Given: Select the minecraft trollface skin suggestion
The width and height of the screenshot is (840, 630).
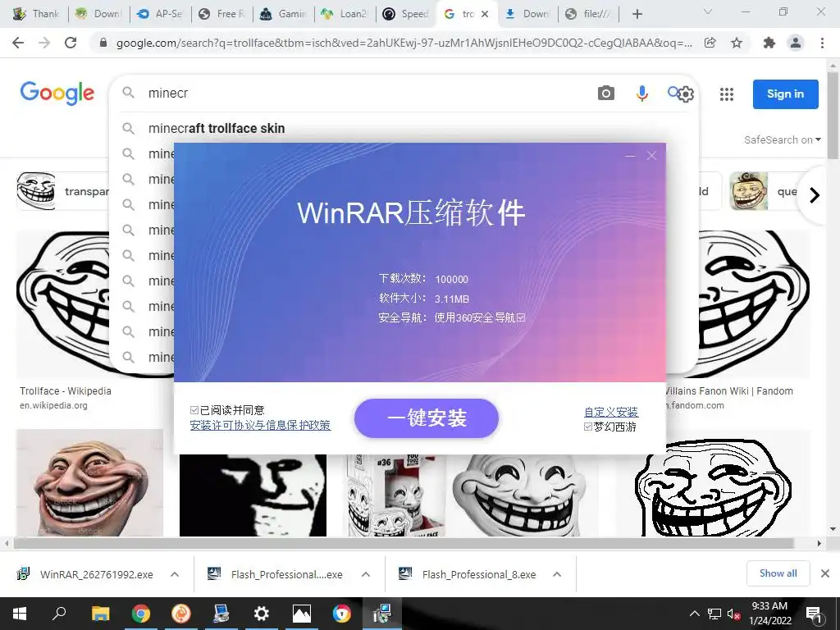Looking at the screenshot, I should point(217,129).
